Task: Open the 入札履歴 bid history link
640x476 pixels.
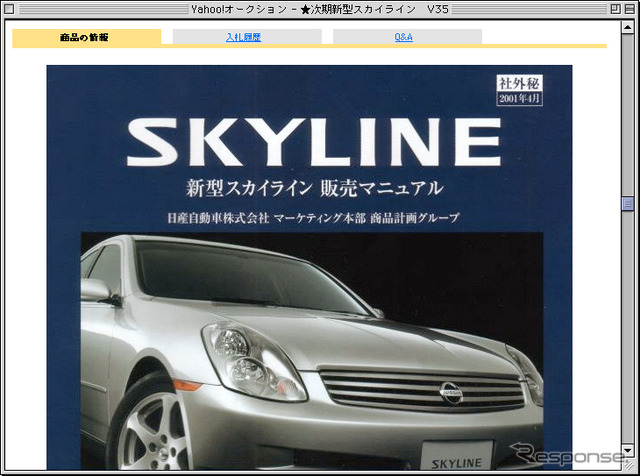Action: click(x=243, y=37)
